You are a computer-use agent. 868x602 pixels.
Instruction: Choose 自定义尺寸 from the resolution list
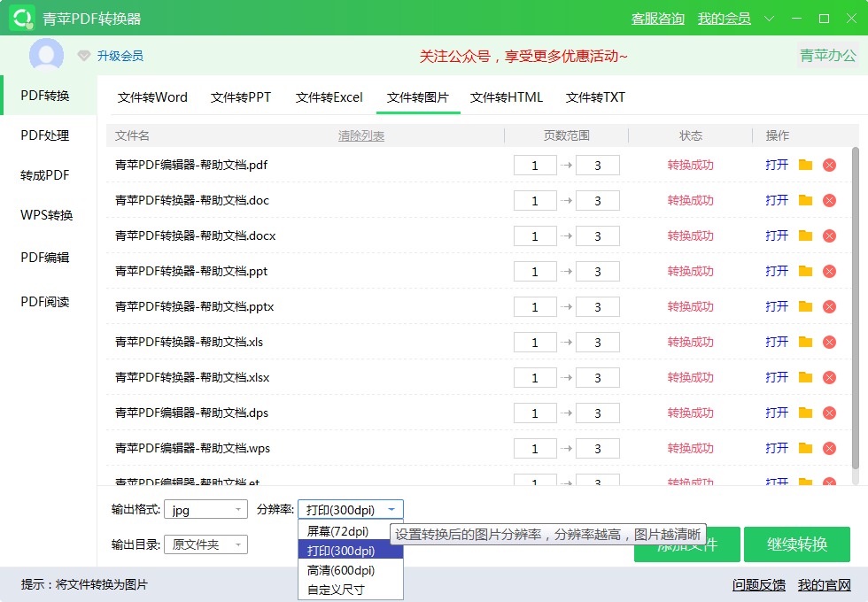coord(351,590)
